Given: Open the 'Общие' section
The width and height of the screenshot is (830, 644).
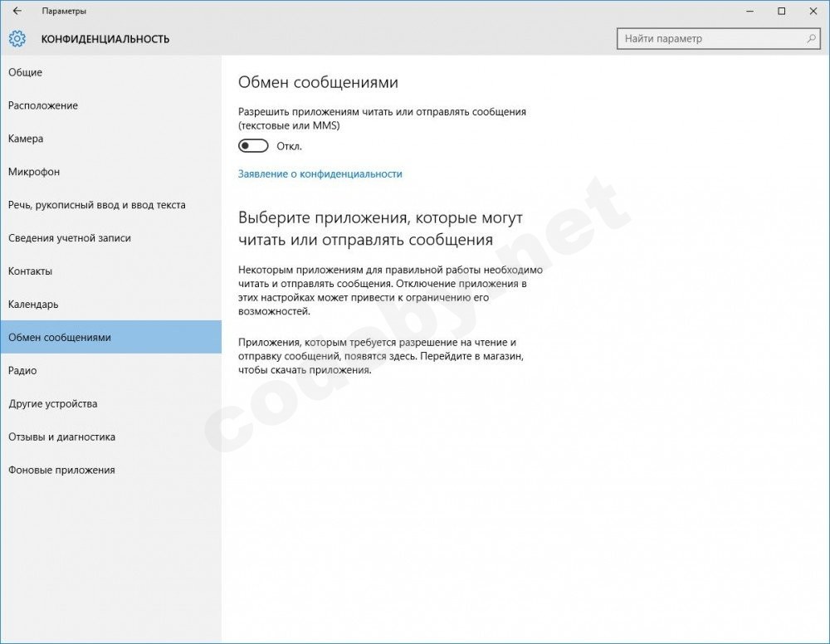Looking at the screenshot, I should 110,72.
